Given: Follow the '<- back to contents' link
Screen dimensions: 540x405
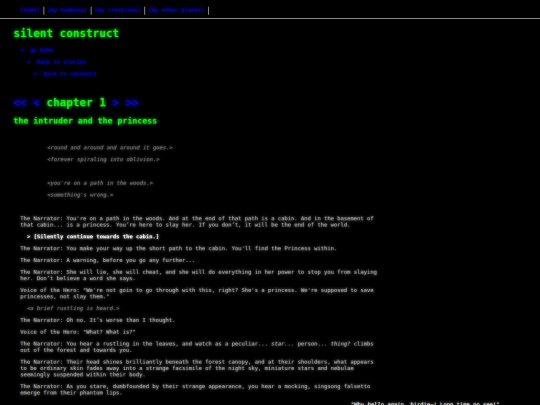Looking at the screenshot, I should coord(65,74).
